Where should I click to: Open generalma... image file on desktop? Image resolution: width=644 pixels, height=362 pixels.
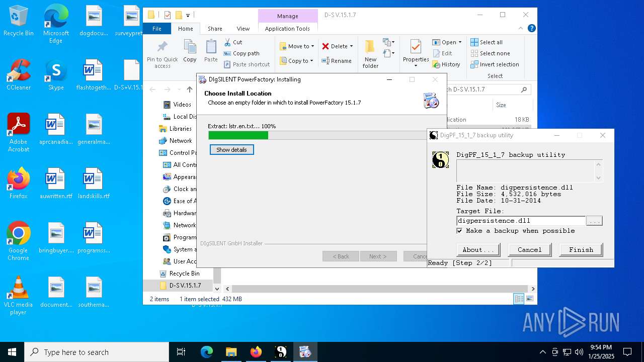point(94,129)
